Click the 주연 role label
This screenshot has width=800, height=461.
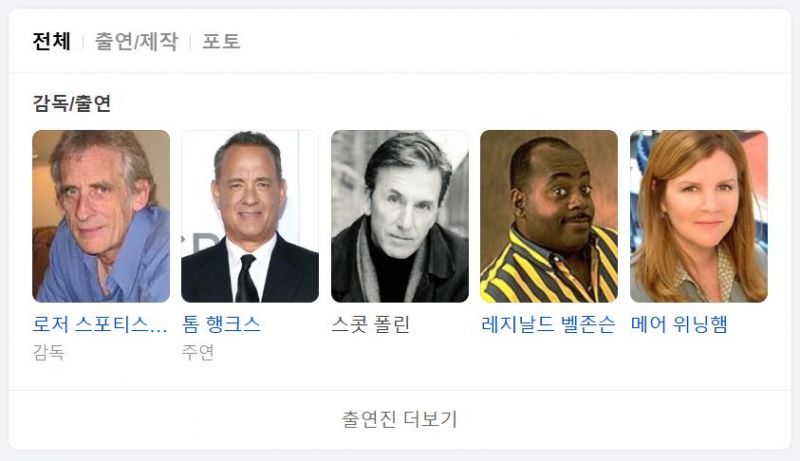[x=198, y=352]
